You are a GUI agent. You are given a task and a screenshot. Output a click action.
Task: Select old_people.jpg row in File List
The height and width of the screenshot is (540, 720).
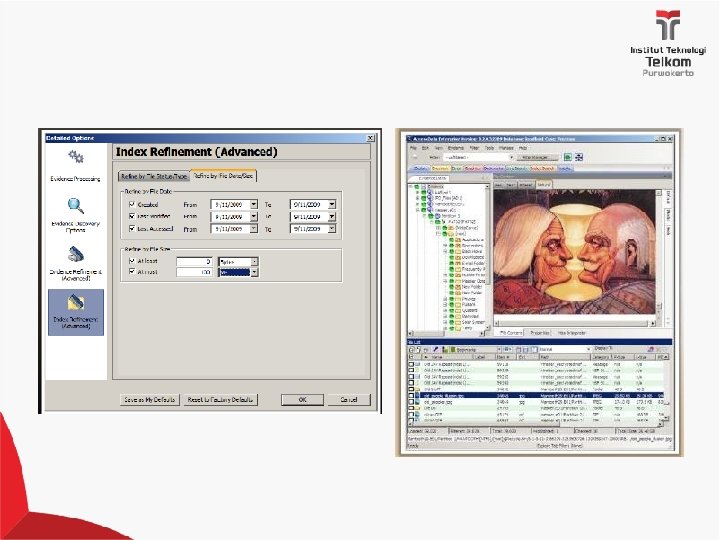point(536,402)
